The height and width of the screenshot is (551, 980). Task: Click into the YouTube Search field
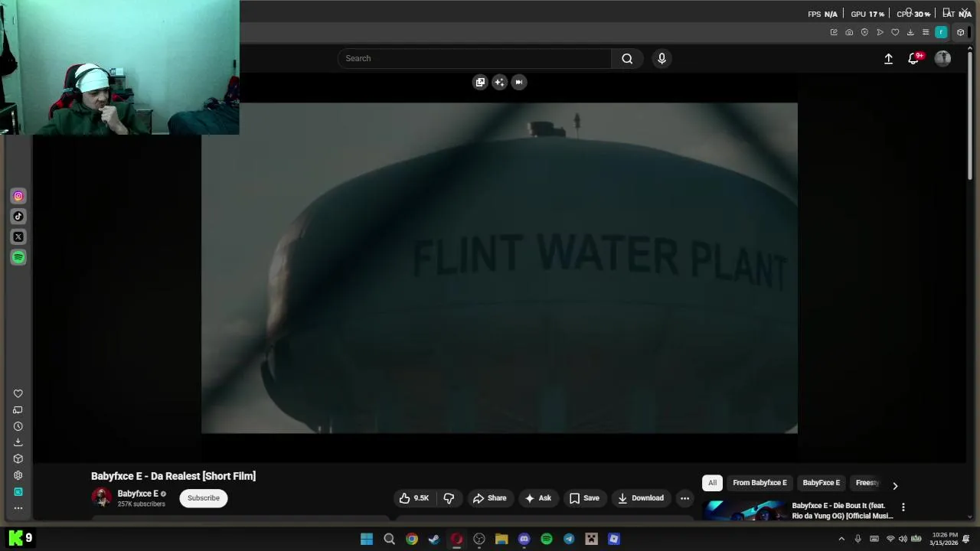[475, 58]
